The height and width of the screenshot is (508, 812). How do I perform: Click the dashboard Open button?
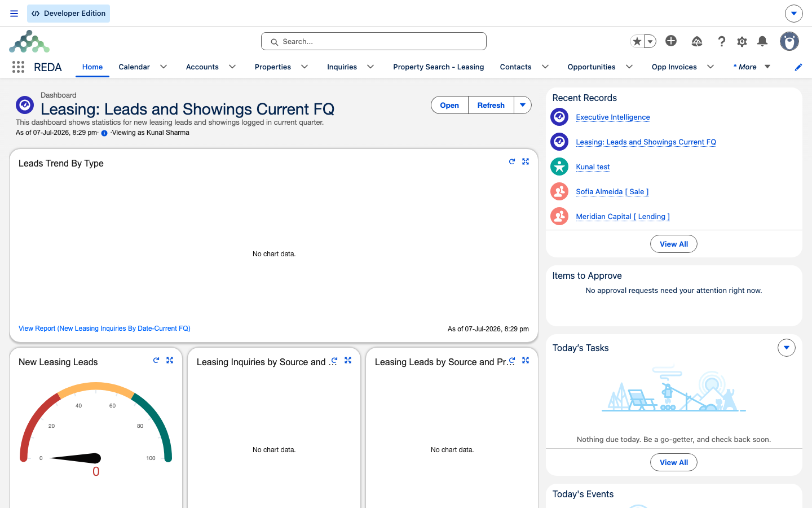click(449, 105)
